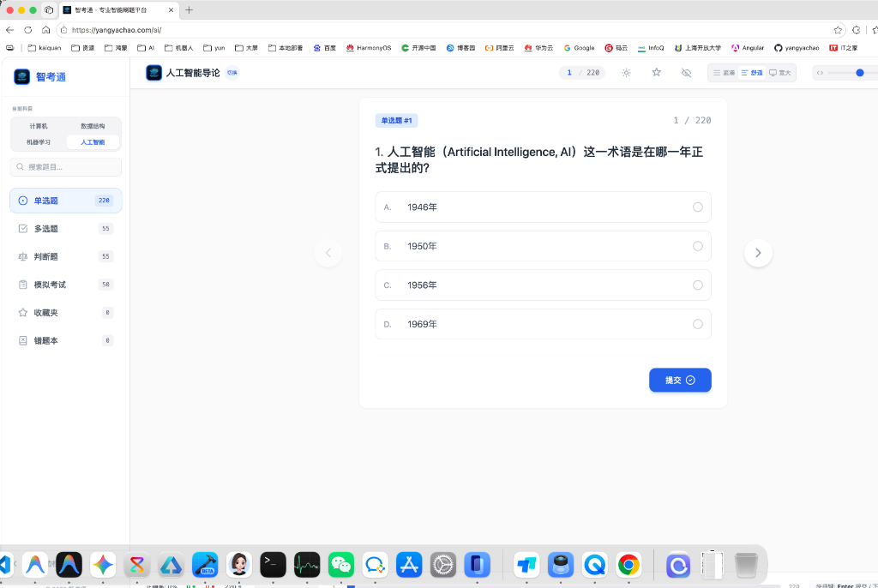
Task: Switch to the 机器学习 subject tab
Action: pos(39,142)
